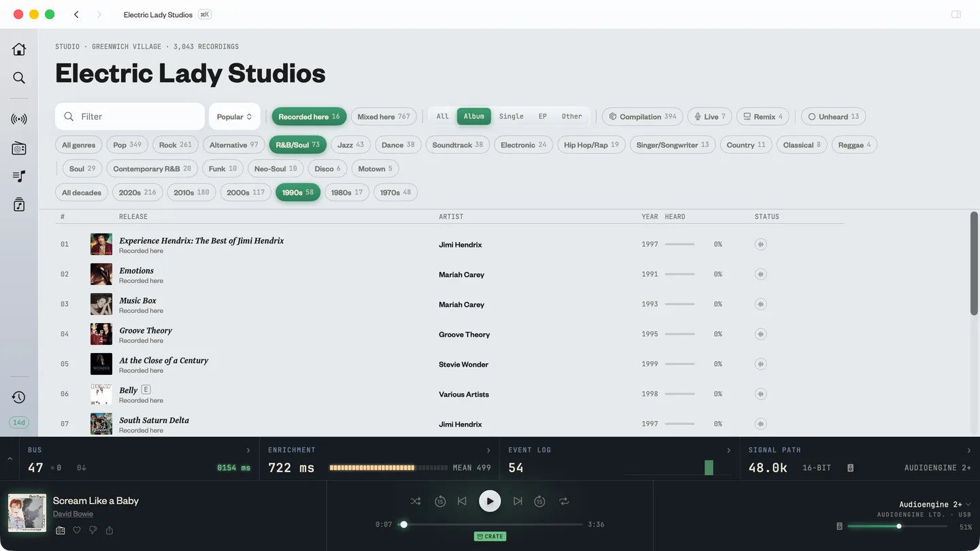This screenshot has height=551, width=980.
Task: Enable the Remix filter chip
Action: click(x=764, y=116)
